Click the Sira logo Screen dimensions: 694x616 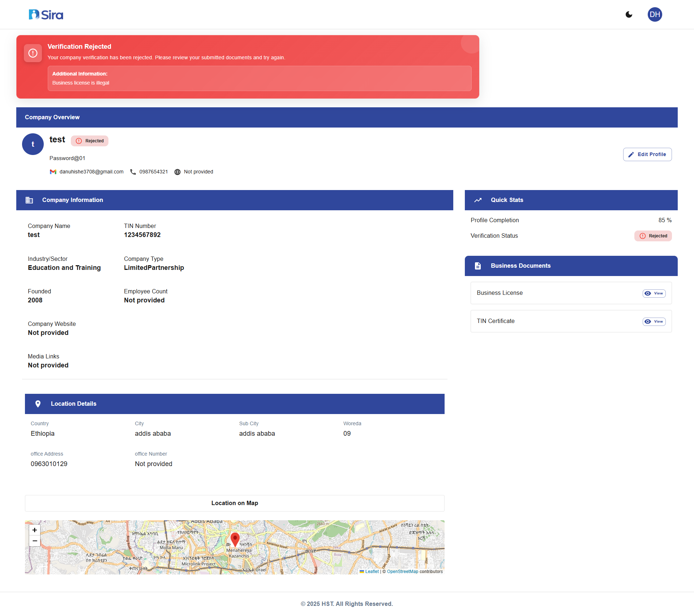click(46, 14)
